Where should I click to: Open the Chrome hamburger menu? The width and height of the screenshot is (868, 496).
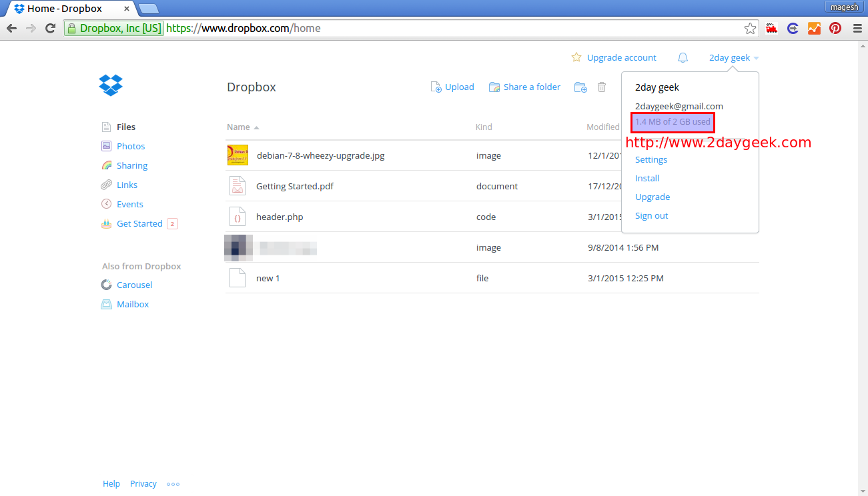pyautogui.click(x=857, y=28)
